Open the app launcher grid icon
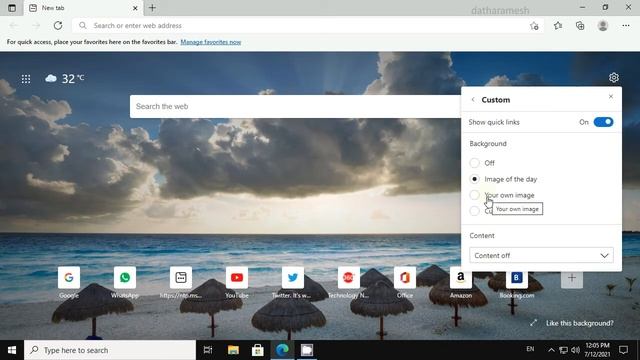The image size is (640, 360). point(26,79)
